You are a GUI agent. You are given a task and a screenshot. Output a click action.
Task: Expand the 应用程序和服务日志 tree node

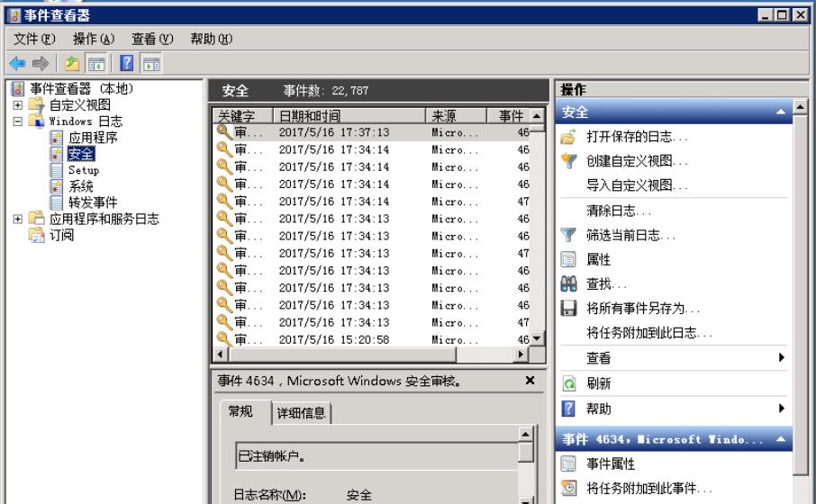pos(18,219)
